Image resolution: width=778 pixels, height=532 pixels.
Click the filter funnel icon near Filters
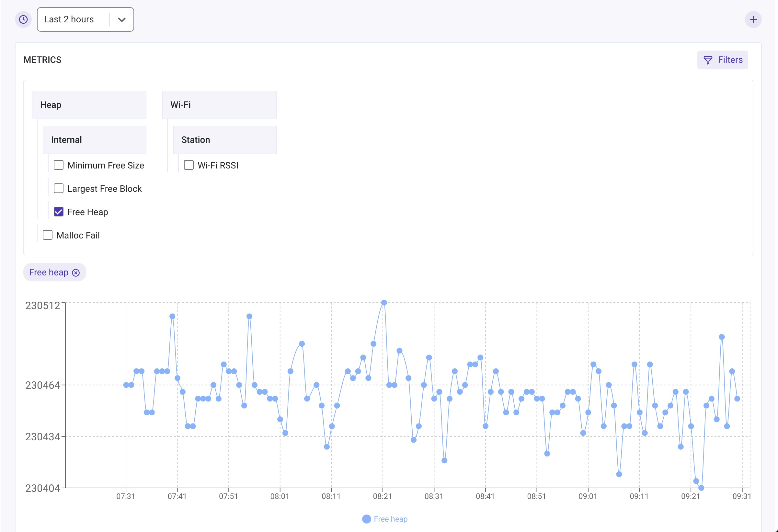coord(708,60)
